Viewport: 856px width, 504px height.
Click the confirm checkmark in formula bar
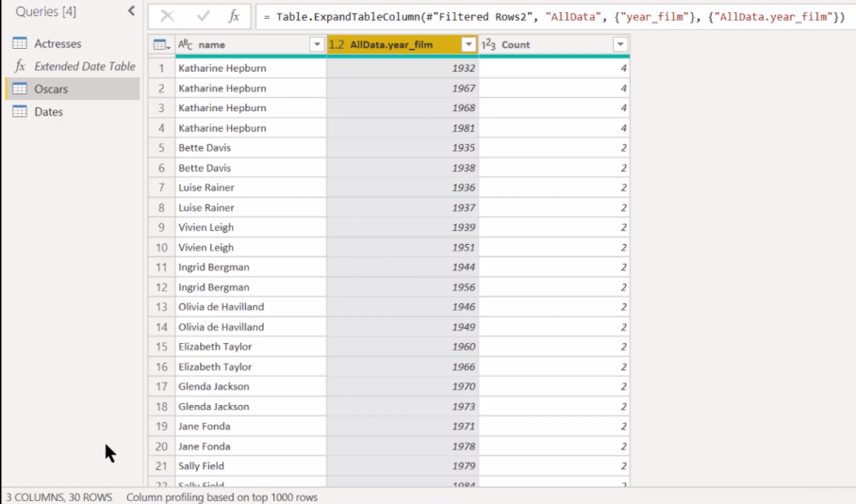[203, 16]
